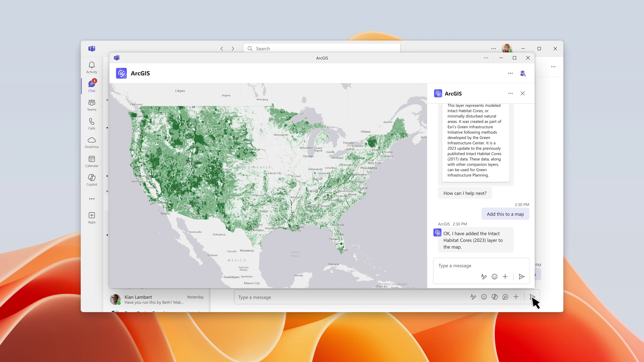Click the ArcGIS logo in app header

(x=121, y=73)
